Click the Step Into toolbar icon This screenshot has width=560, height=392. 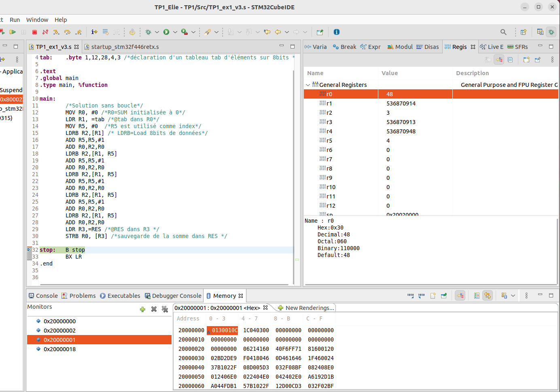coord(56,32)
